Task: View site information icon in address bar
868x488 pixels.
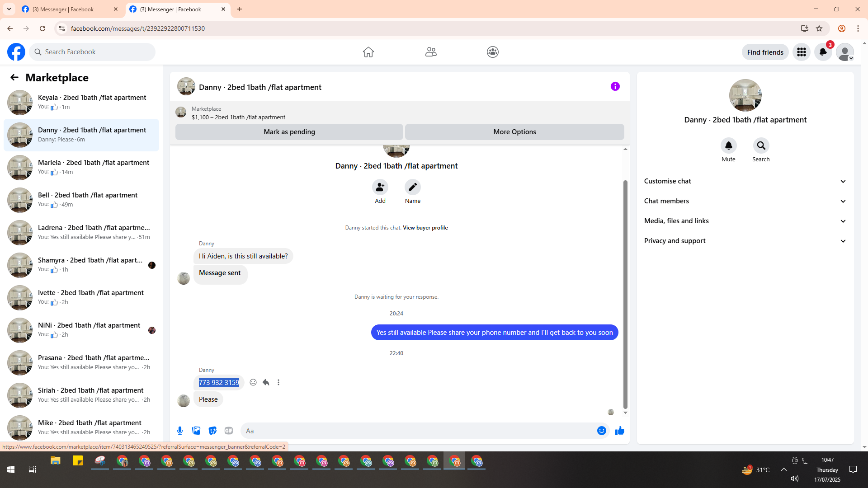Action: pyautogui.click(x=61, y=28)
